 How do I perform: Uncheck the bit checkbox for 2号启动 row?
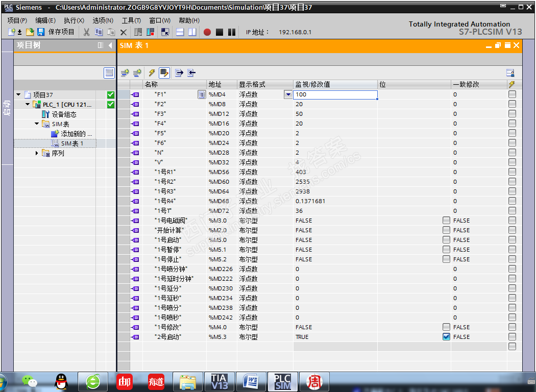point(446,337)
